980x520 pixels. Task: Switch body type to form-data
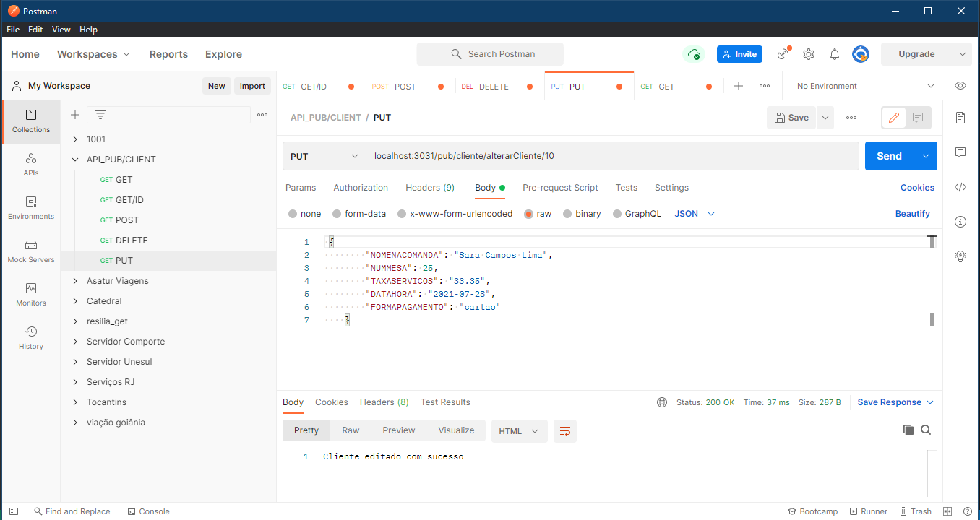click(359, 213)
